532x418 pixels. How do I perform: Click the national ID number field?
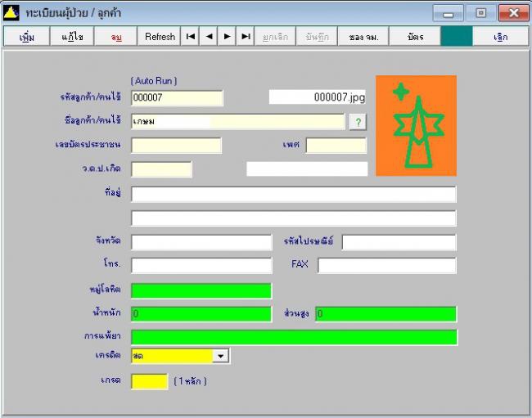coord(177,146)
